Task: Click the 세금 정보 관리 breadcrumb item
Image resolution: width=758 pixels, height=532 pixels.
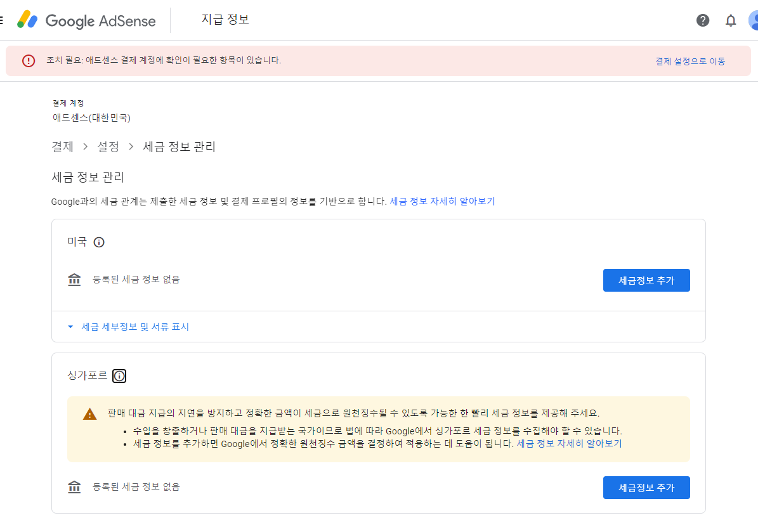Action: click(x=180, y=146)
